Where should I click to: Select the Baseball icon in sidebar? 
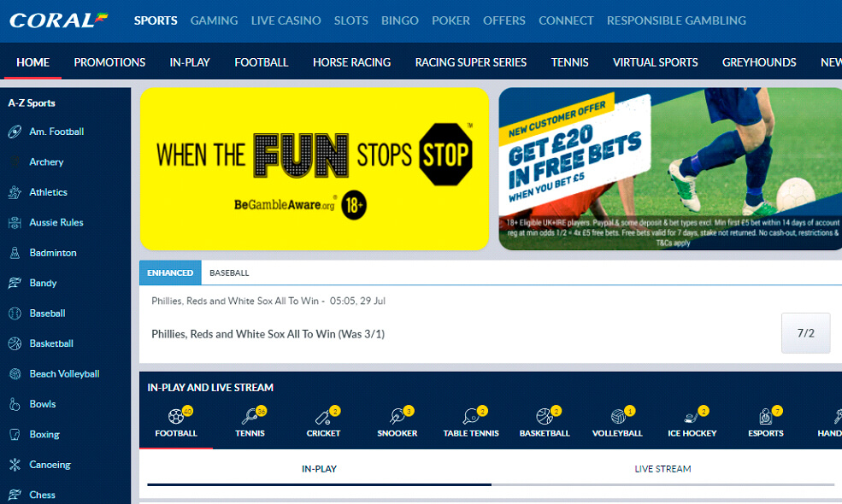pos(15,314)
